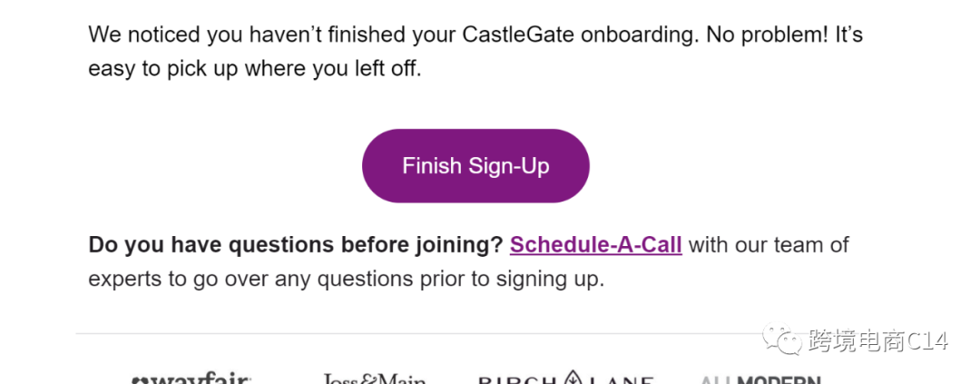The image size is (980, 384).
Task: Click the "with our team of" text
Action: [x=768, y=245]
